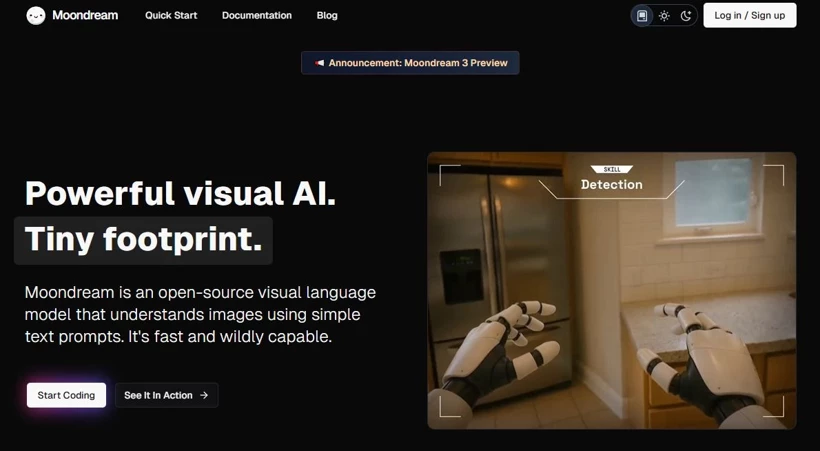The width and height of the screenshot is (820, 451).
Task: Click the Moondream description paragraph
Action: point(200,314)
